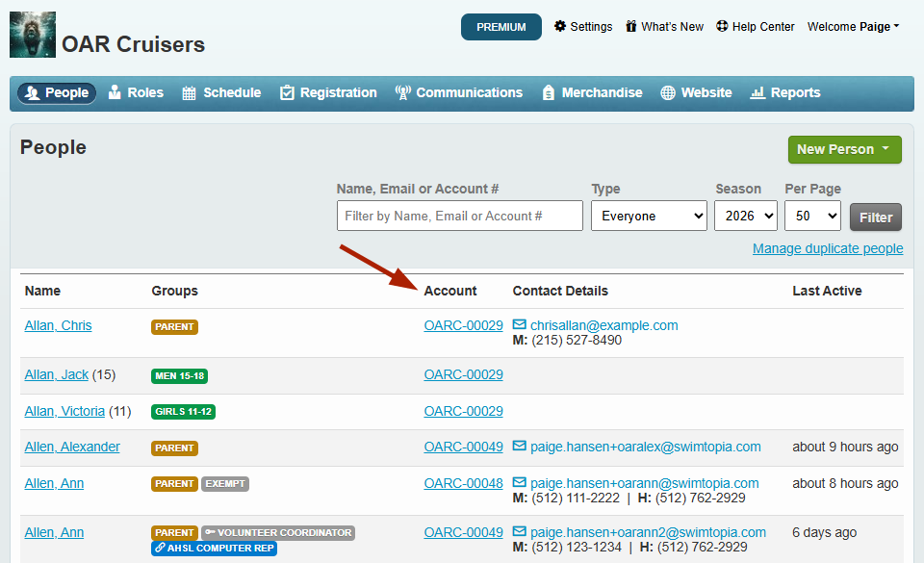Change the Per Page dropdown value
This screenshot has width=924, height=563.
(x=812, y=217)
